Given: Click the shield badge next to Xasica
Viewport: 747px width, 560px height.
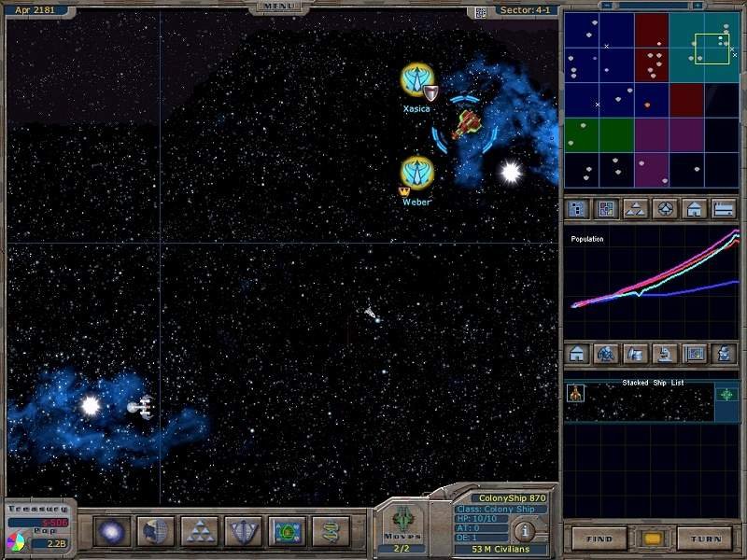Looking at the screenshot, I should pyautogui.click(x=430, y=93).
